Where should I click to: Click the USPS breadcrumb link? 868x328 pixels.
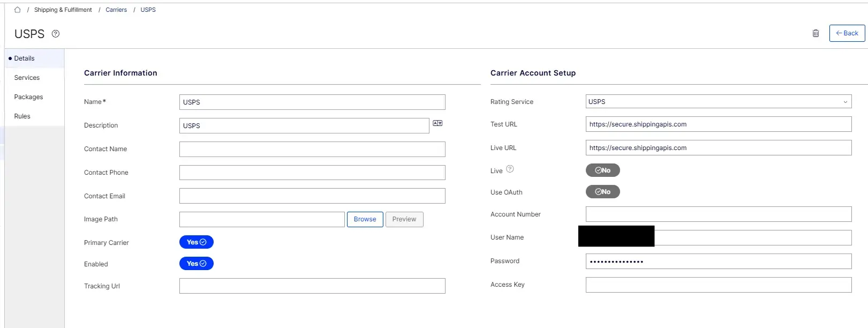pos(148,10)
